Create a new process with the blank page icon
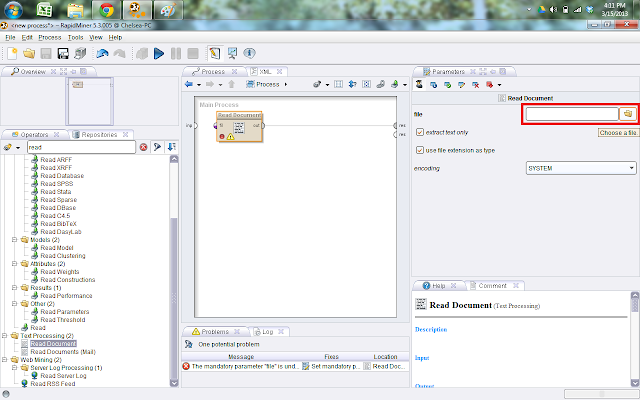640x400 pixels. (12, 53)
